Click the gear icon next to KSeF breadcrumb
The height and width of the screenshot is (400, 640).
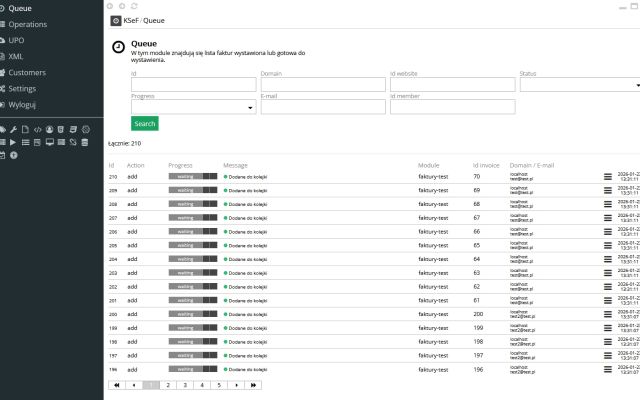tap(116, 20)
